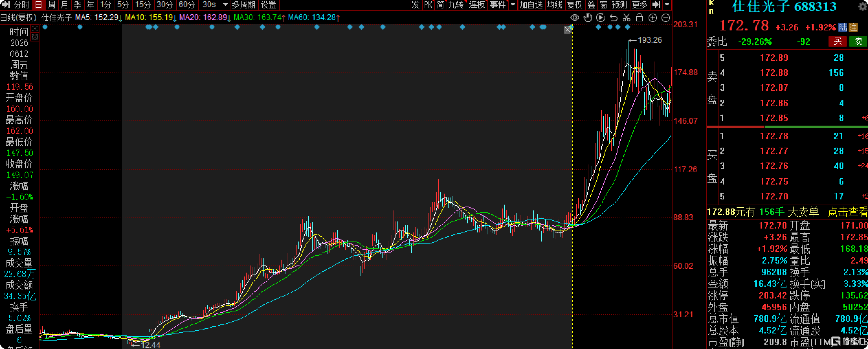Toggle the padlock lock icon

639,17
